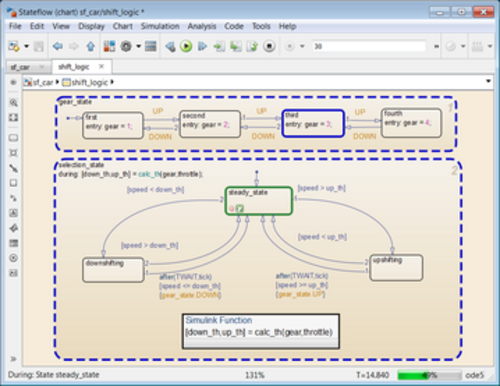The width and height of the screenshot is (500, 386).
Task: Close the shift_logic tab
Action: pyautogui.click(x=102, y=66)
